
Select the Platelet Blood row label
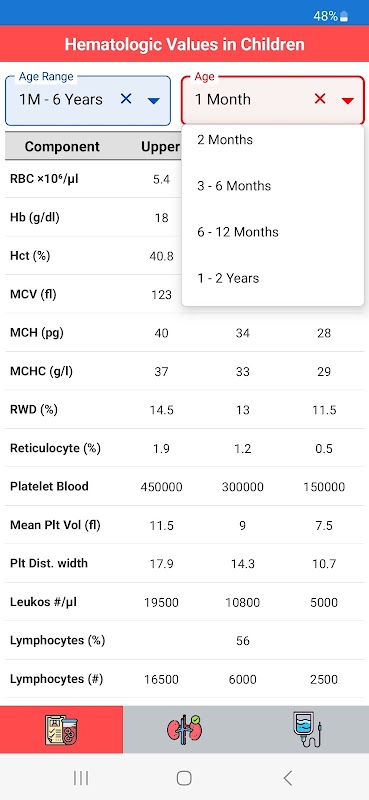(50, 486)
